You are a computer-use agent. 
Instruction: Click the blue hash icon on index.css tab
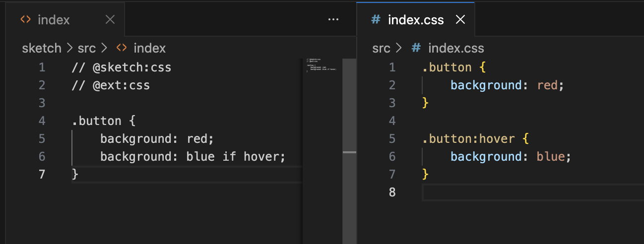coord(376,20)
